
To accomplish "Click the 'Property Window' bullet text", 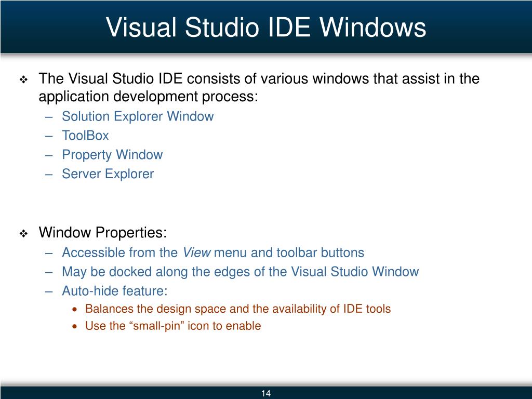I will pyautogui.click(x=112, y=155).
